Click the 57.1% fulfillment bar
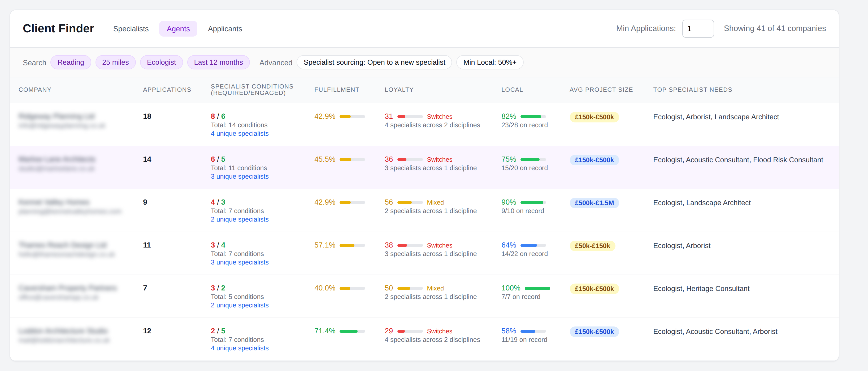This screenshot has height=371, width=868. pos(352,245)
